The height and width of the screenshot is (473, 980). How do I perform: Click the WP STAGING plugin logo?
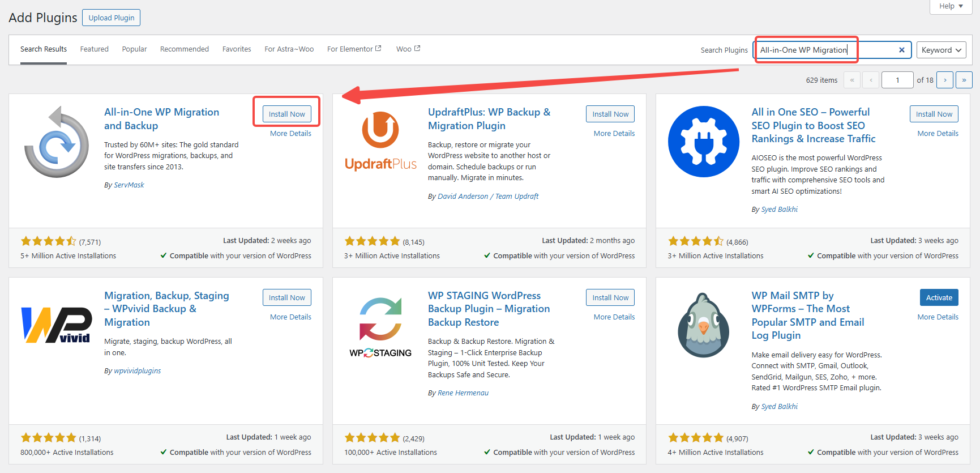tap(380, 327)
